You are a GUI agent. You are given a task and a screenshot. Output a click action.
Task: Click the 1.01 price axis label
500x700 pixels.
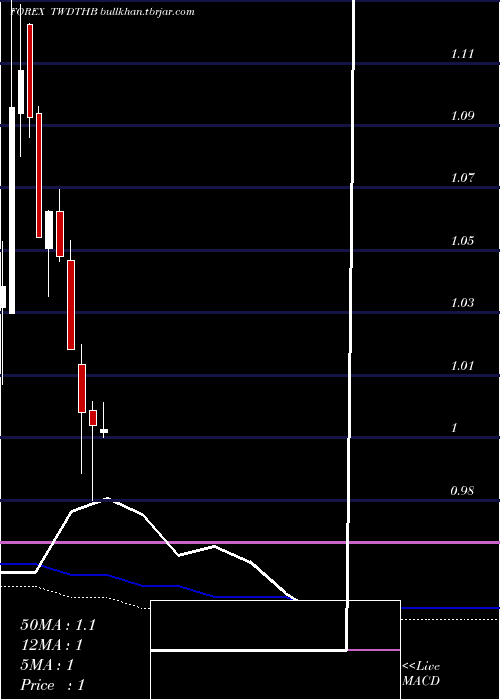coord(462,366)
